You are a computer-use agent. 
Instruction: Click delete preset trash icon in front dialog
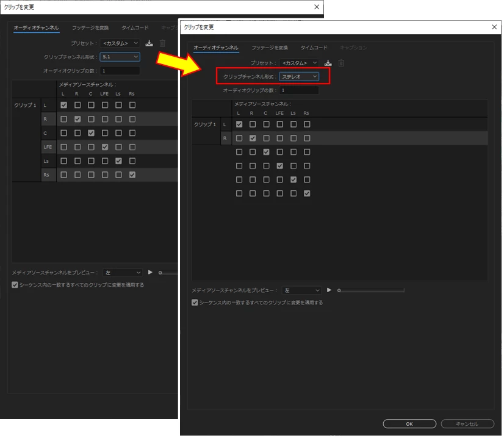tap(341, 63)
